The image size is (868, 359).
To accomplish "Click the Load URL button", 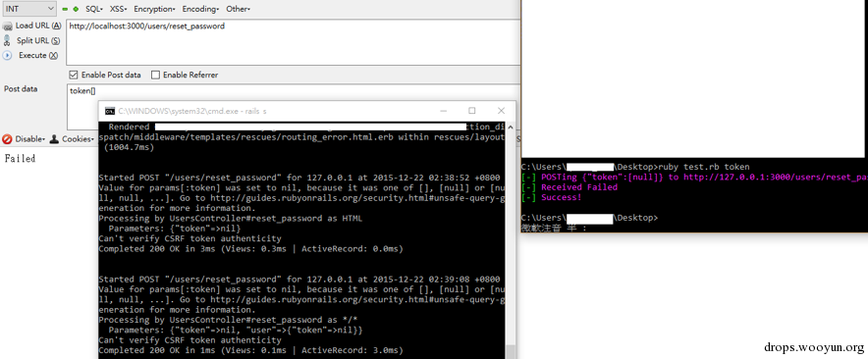I will click(x=32, y=26).
